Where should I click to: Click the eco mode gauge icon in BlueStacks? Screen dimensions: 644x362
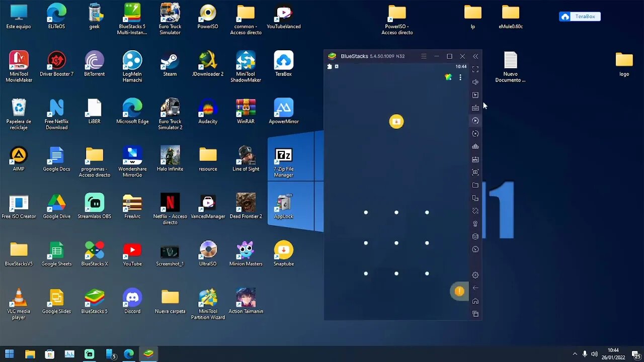coord(475,249)
